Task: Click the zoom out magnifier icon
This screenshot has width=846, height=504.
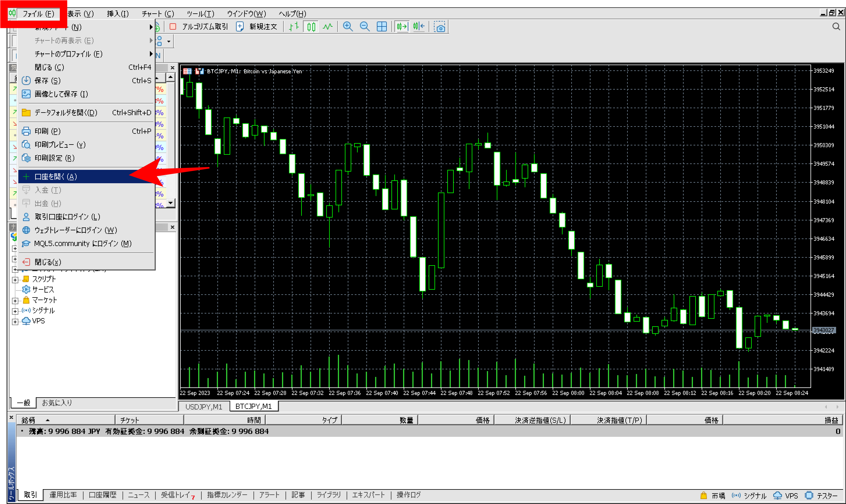Action: (x=364, y=26)
